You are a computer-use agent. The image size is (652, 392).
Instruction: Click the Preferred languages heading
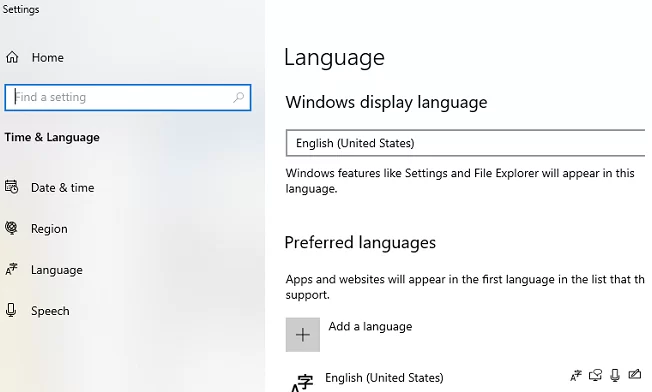360,242
